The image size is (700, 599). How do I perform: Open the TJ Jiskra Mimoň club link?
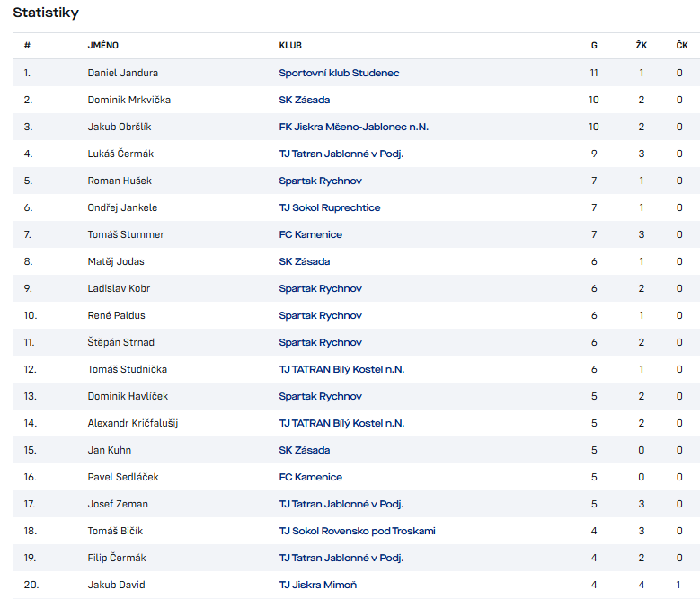pos(317,585)
